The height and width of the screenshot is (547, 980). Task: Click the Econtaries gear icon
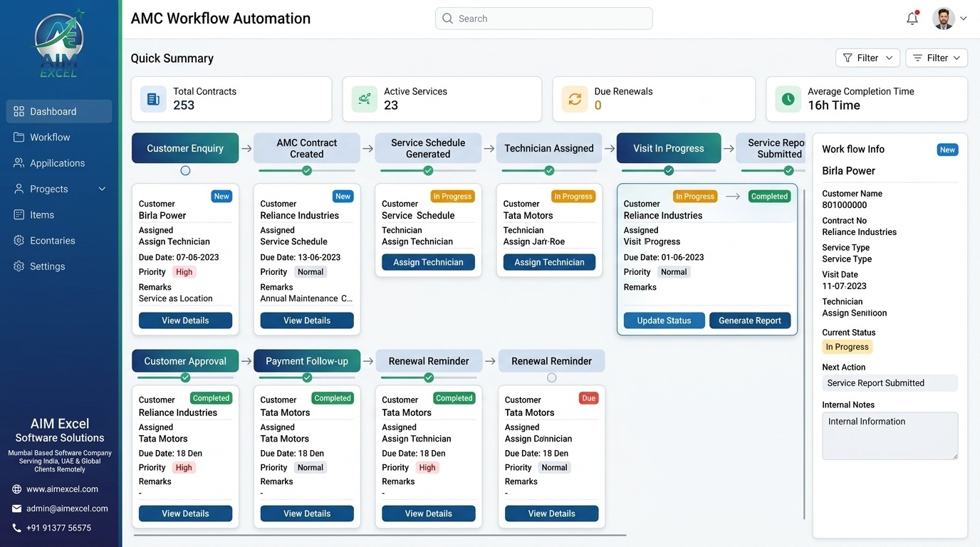pos(19,241)
